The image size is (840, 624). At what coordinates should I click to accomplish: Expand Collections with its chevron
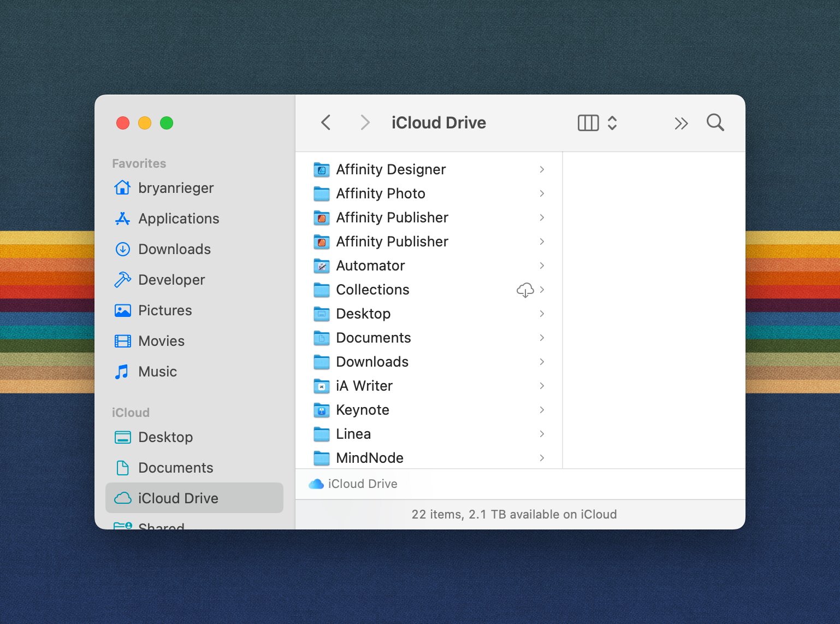click(x=542, y=290)
